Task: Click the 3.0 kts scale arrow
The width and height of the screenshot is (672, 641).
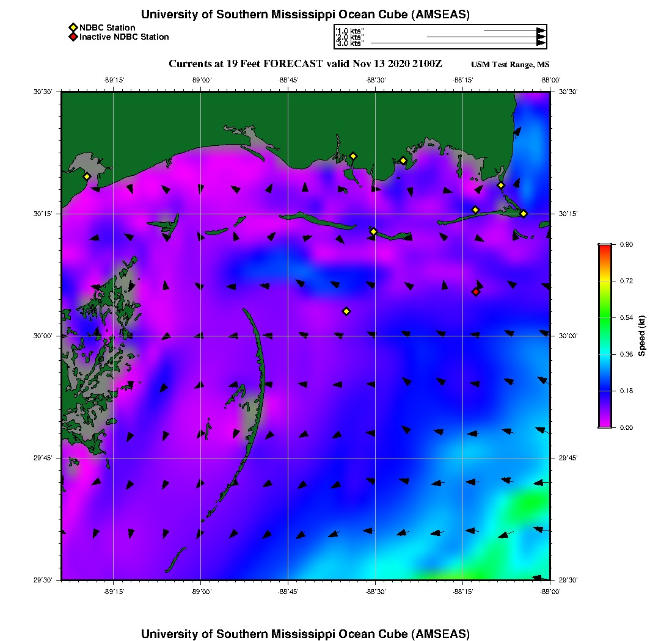Action: (x=458, y=43)
